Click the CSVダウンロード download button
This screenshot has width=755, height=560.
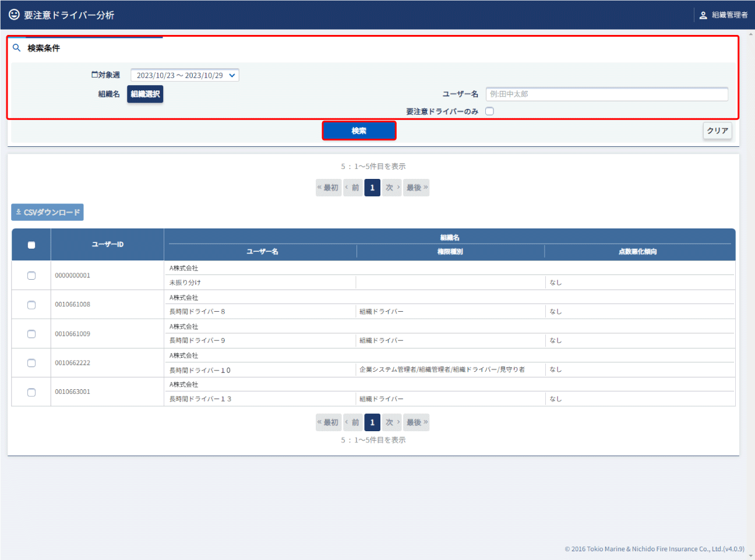point(47,212)
